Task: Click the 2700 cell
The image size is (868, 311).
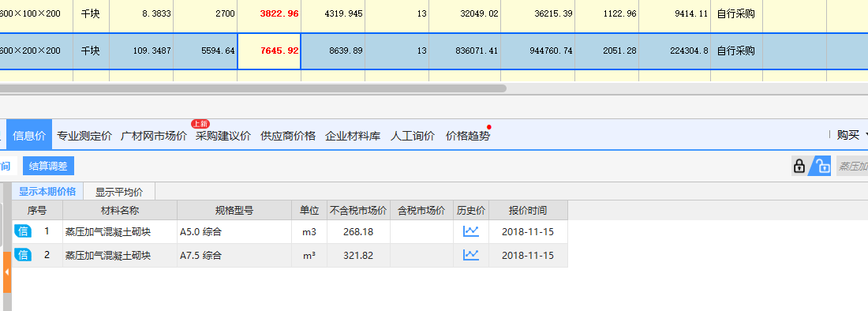Action: (205, 14)
